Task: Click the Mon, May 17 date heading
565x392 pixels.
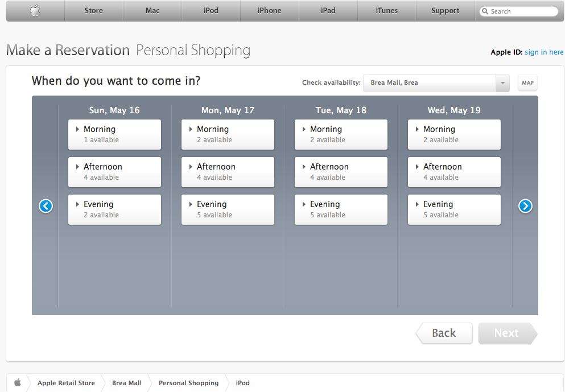Action: pos(228,110)
